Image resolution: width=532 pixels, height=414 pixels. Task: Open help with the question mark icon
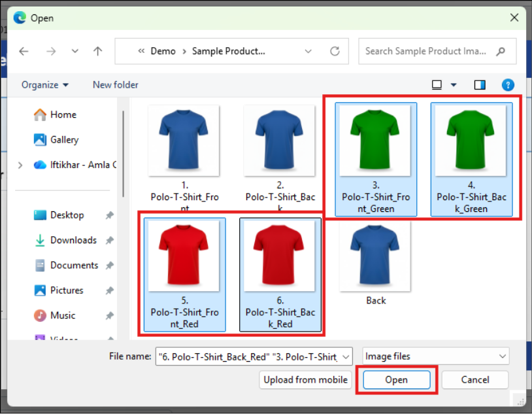point(508,84)
